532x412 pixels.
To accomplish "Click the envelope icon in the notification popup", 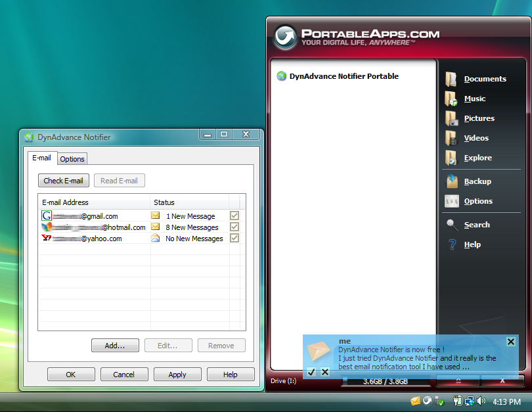I will point(319,351).
